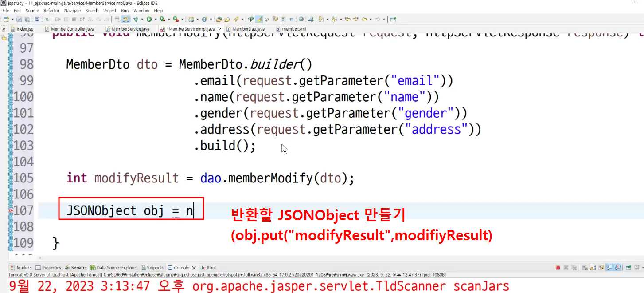Viewport: 644px width, 293px height.
Task: Toggle Use Step Filters button
Action: tap(126, 20)
